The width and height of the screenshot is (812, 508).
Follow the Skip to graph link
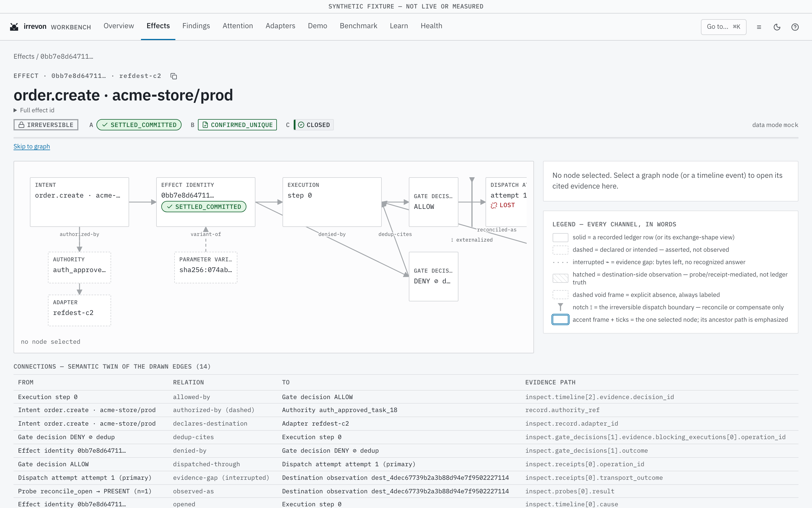pyautogui.click(x=32, y=146)
